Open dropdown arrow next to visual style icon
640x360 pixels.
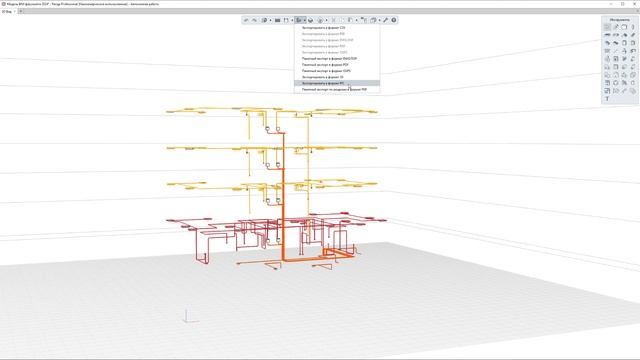pos(327,20)
